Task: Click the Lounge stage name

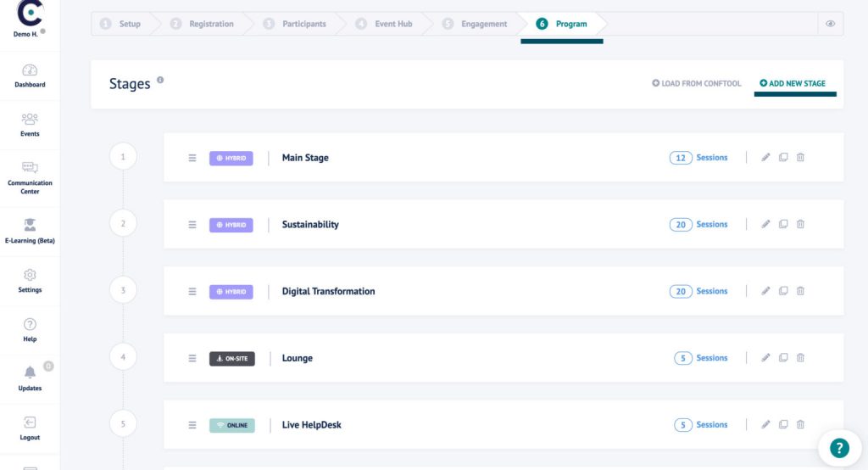Action: 298,358
